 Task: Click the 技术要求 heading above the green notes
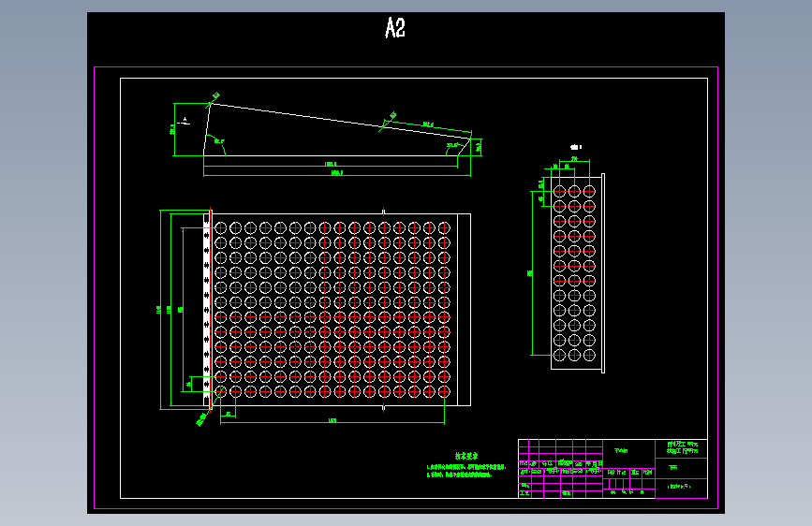tap(466, 456)
